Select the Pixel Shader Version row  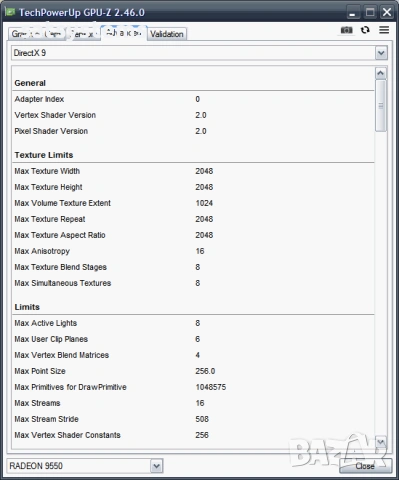[x=193, y=131]
